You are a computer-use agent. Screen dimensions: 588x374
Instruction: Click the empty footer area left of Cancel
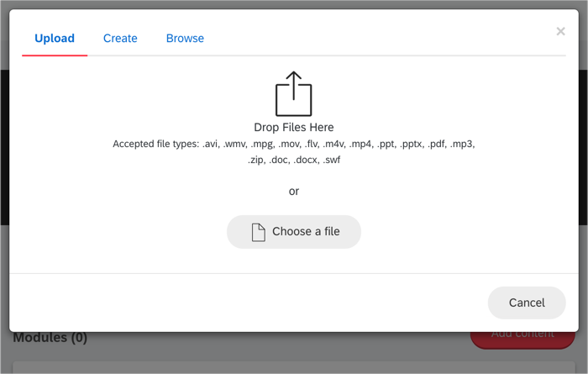(x=249, y=303)
